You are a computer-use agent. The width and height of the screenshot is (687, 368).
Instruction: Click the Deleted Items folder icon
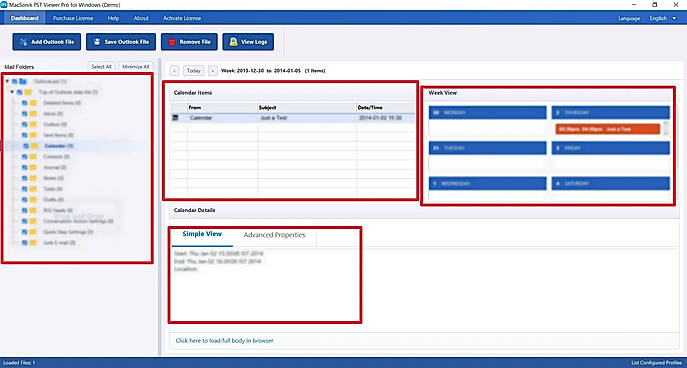(x=33, y=103)
